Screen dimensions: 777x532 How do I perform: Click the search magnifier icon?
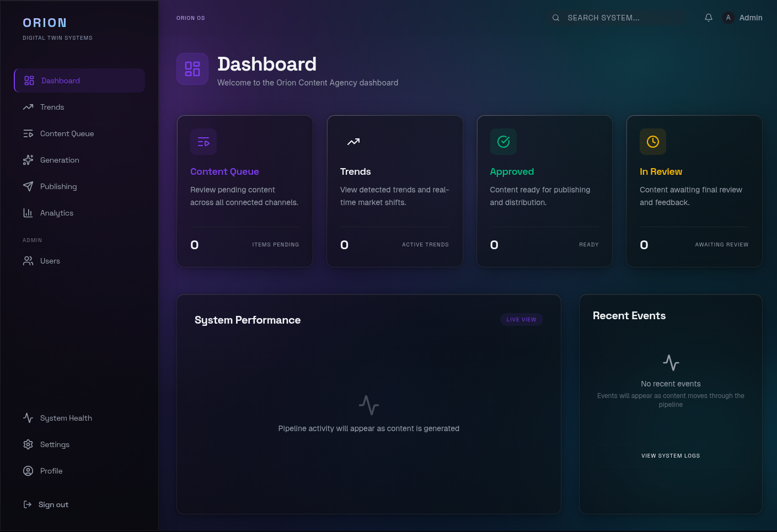555,17
